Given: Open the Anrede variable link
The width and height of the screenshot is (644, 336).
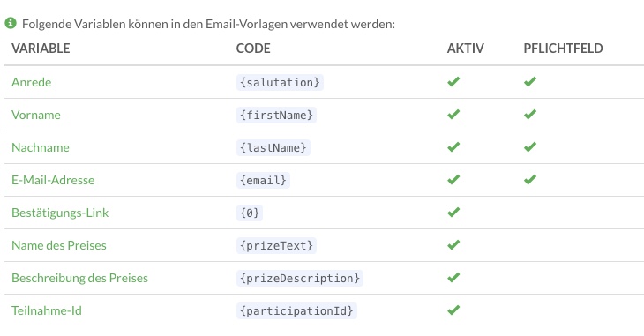Looking at the screenshot, I should (x=31, y=82).
